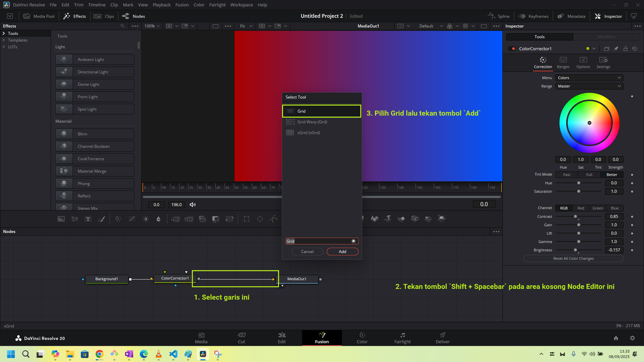Open the viewer Fit zoom dropdown

coord(246,26)
